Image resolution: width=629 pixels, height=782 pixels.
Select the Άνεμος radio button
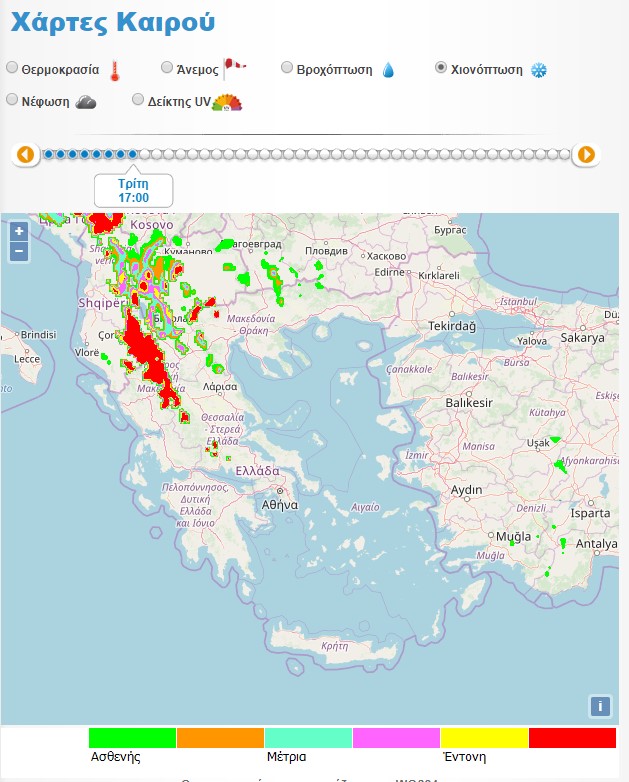pyautogui.click(x=167, y=67)
